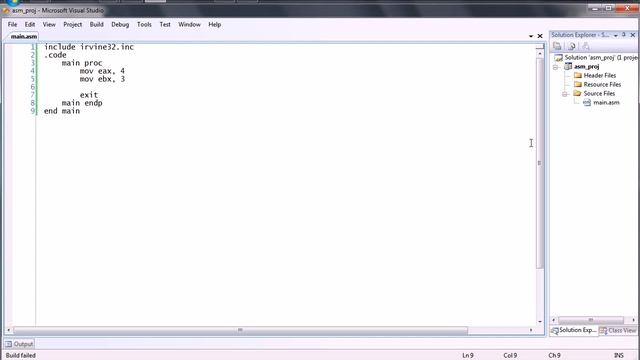This screenshot has height=360, width=640.
Task: Click the Solution 'asm_proj' node icon
Action: [x=558, y=58]
